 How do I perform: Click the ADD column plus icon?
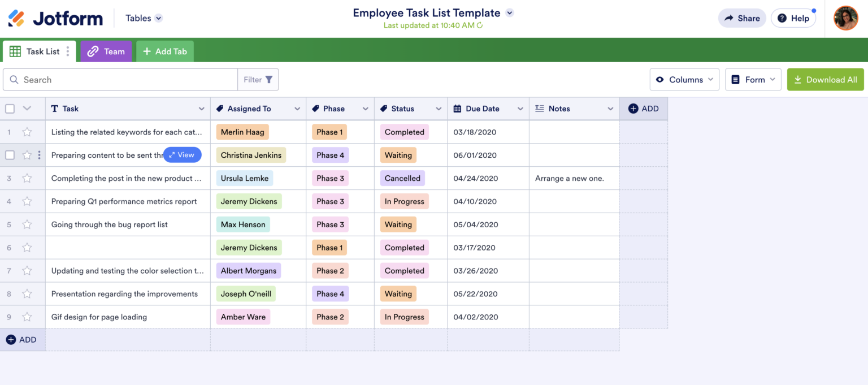point(635,108)
